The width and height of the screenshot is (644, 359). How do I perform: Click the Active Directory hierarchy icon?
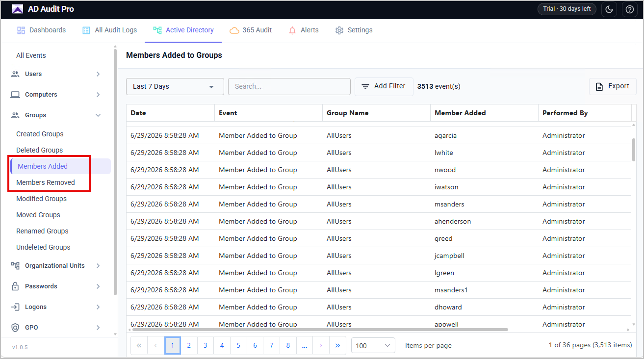point(157,30)
